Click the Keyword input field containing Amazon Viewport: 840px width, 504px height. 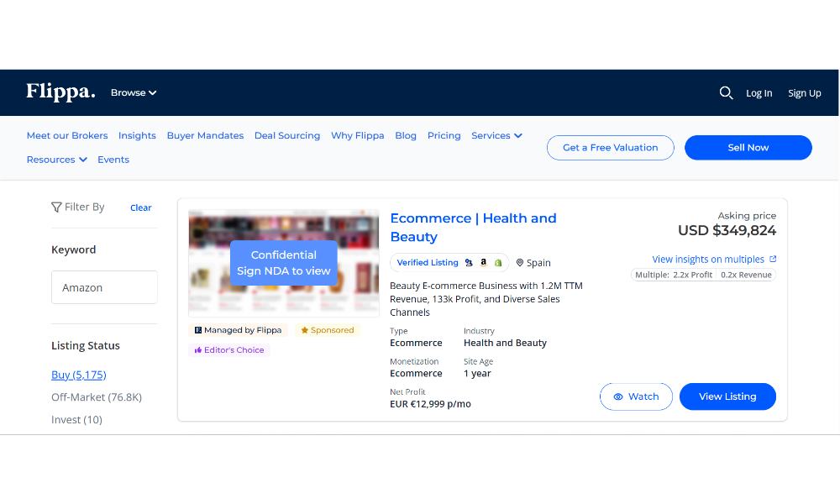coord(104,287)
